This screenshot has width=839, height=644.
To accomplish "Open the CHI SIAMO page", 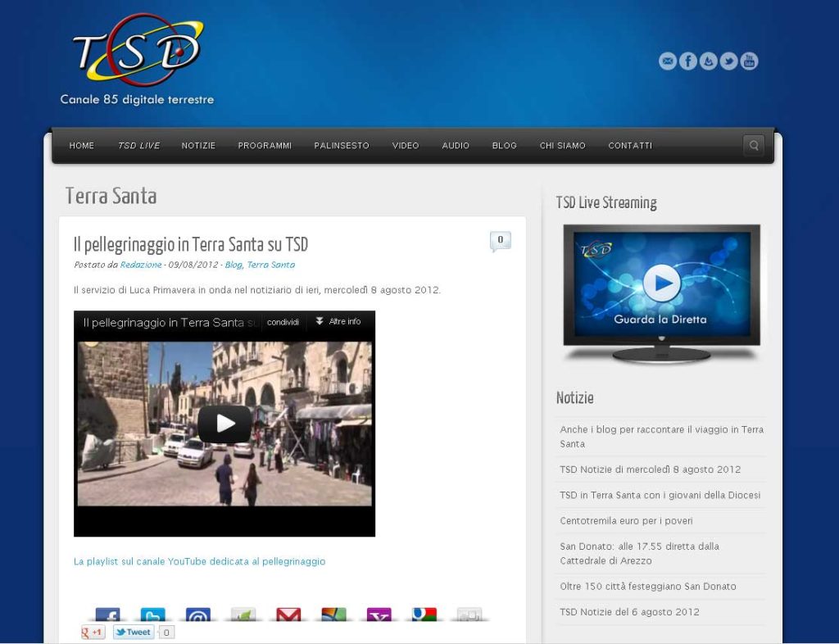I will 562,146.
